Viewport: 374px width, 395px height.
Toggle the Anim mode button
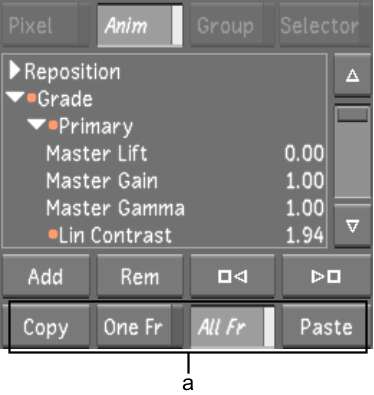click(x=140, y=26)
